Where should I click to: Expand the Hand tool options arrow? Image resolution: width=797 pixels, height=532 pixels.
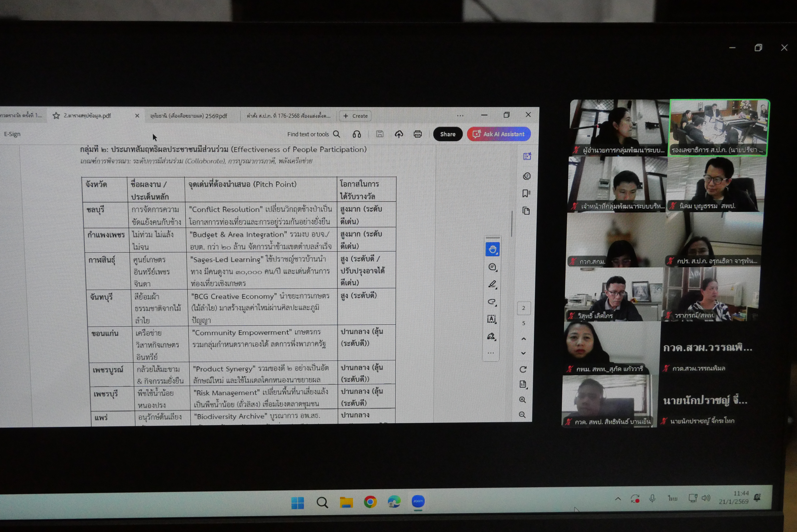pos(497,253)
